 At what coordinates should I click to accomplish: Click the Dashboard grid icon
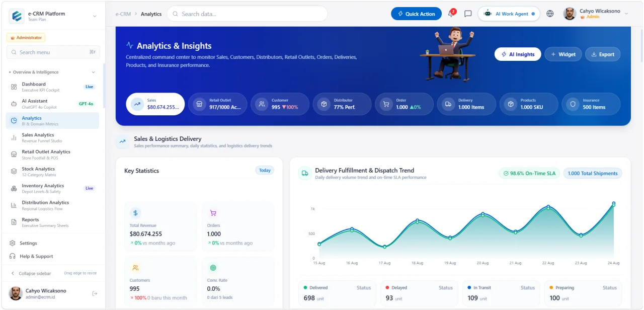coord(14,87)
